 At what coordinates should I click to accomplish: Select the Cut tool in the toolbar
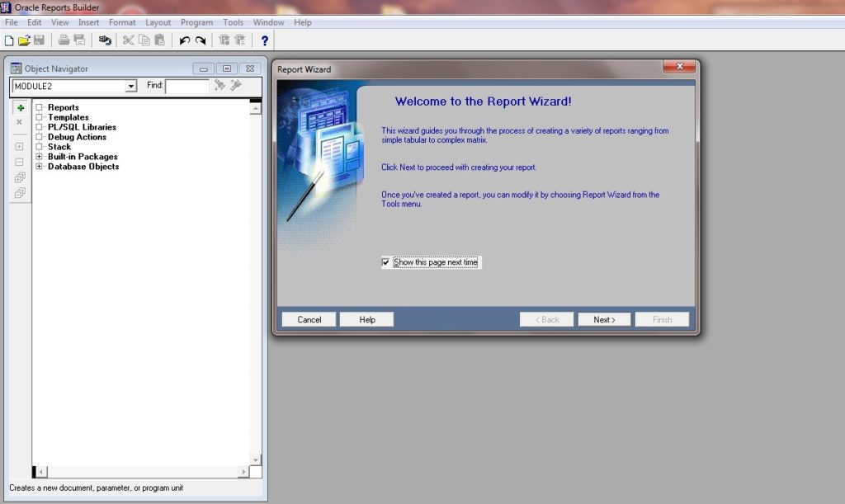click(128, 40)
